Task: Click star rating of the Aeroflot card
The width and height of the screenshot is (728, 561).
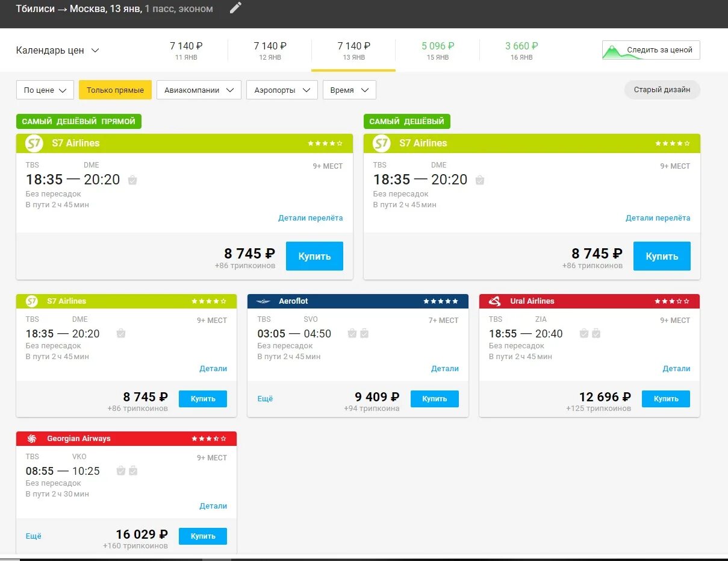Action: tap(441, 301)
